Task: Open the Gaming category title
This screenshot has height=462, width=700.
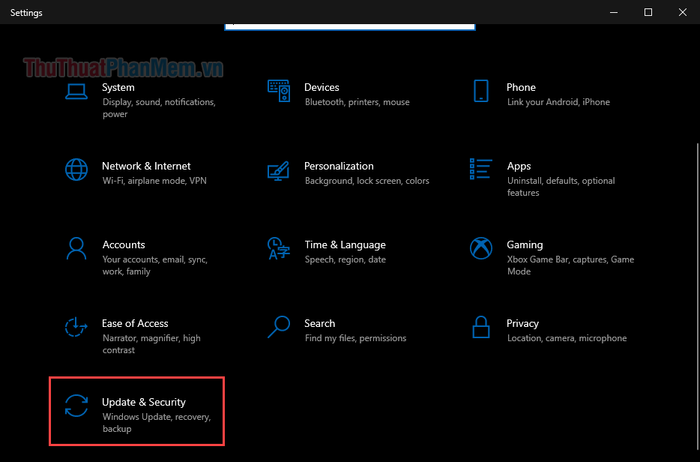Action: pyautogui.click(x=525, y=245)
